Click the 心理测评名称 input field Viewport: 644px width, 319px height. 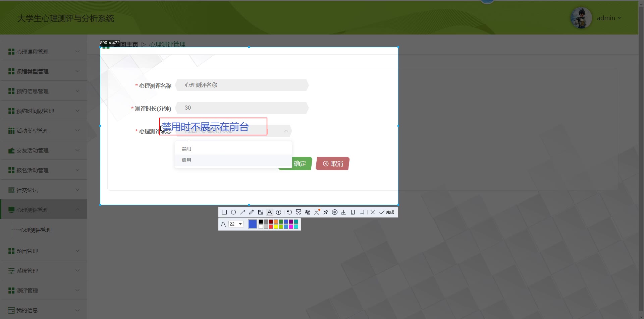point(241,85)
